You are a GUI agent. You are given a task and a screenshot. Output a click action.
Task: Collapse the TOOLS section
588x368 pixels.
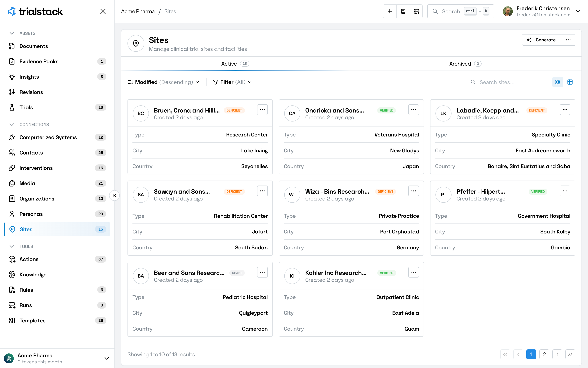21,246
